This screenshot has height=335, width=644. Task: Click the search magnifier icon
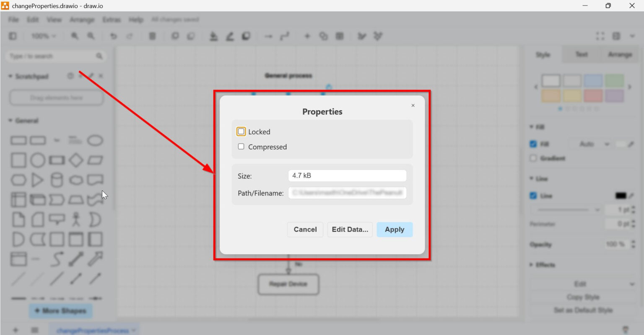(99, 56)
